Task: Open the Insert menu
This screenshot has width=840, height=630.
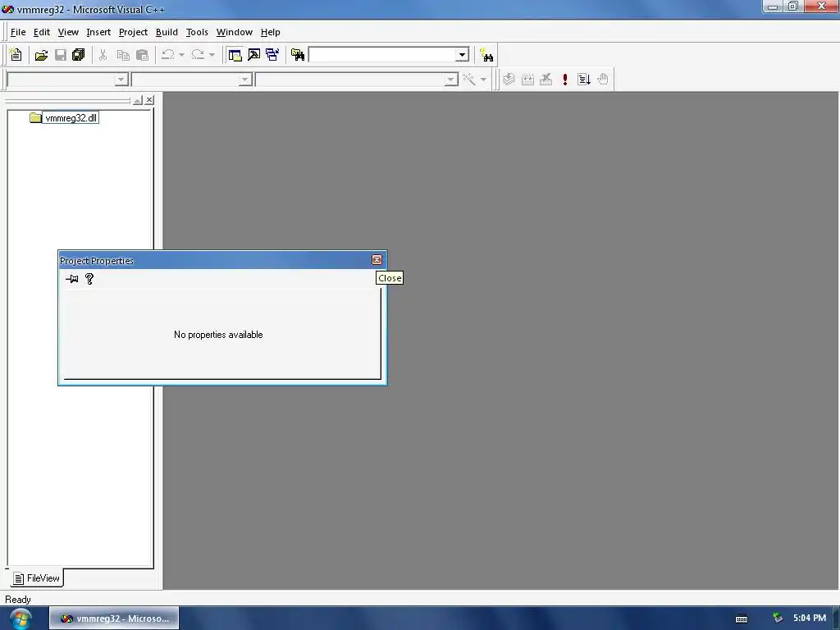Action: (98, 32)
